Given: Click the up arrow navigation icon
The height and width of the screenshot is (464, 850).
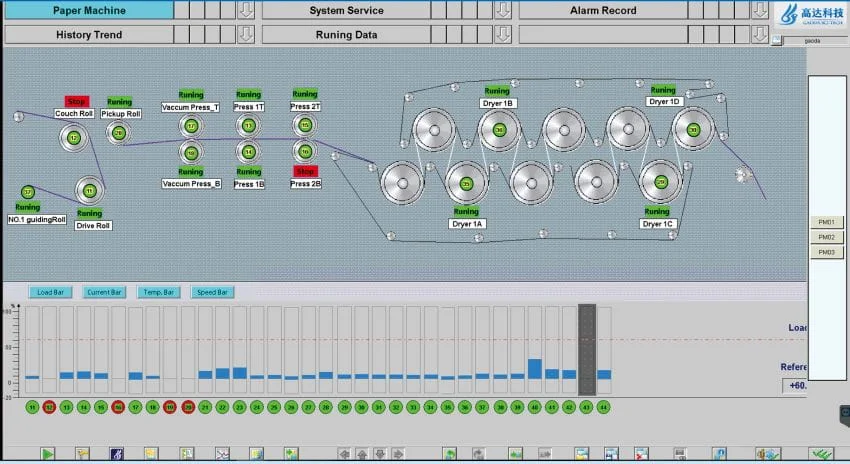Looking at the screenshot, I should [362, 454].
